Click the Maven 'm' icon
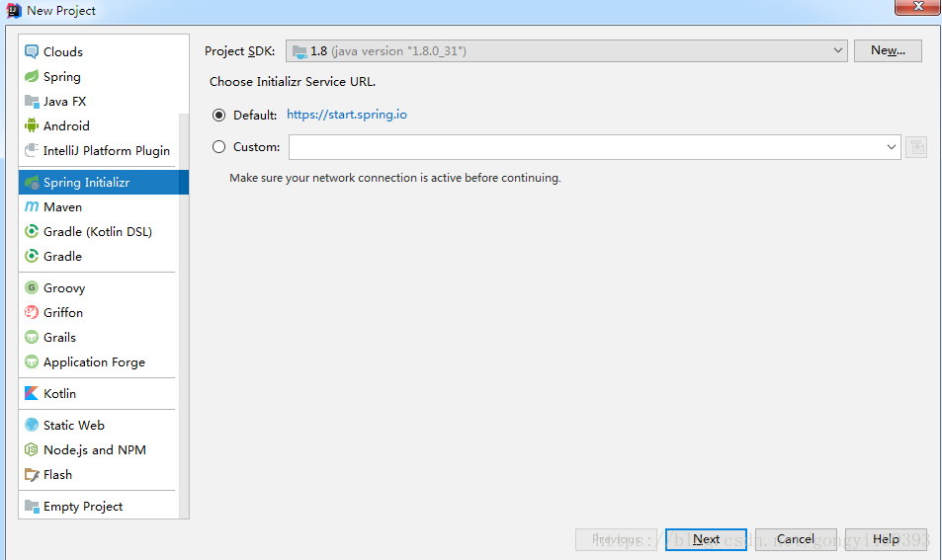The image size is (942, 560). coord(32,206)
